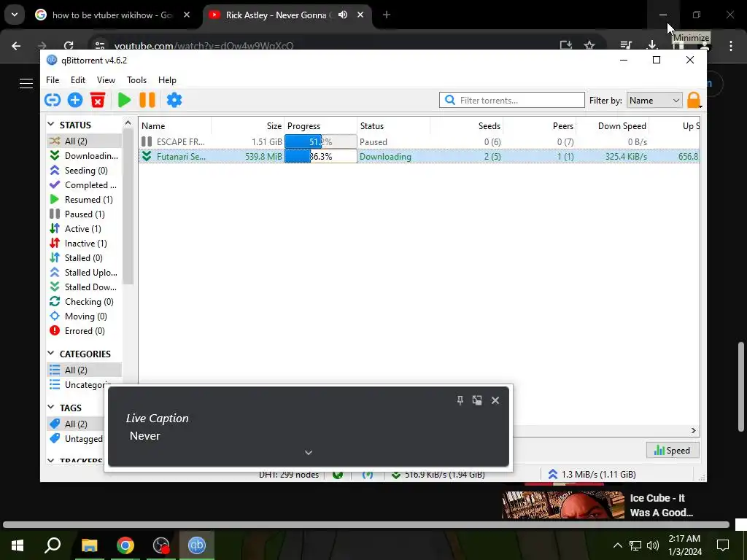Show hidden system tray icons chevron

pyautogui.click(x=617, y=545)
